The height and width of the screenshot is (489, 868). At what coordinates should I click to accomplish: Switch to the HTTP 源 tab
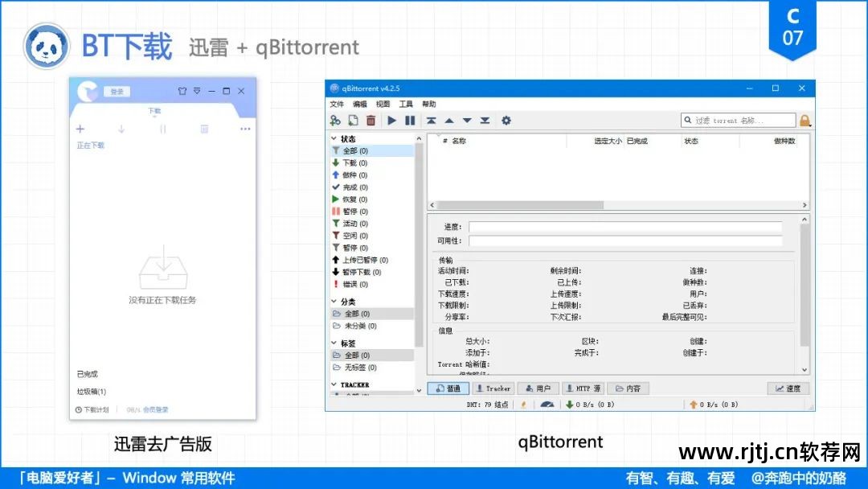[x=583, y=388]
